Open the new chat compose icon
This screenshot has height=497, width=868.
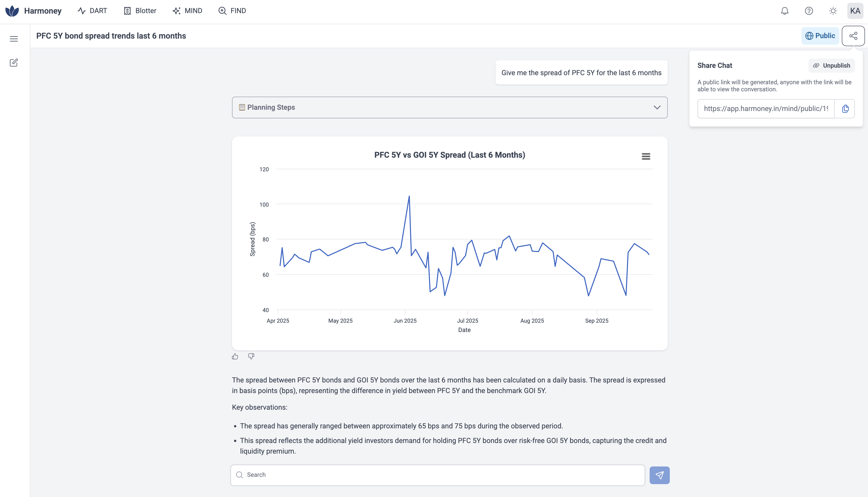(14, 63)
